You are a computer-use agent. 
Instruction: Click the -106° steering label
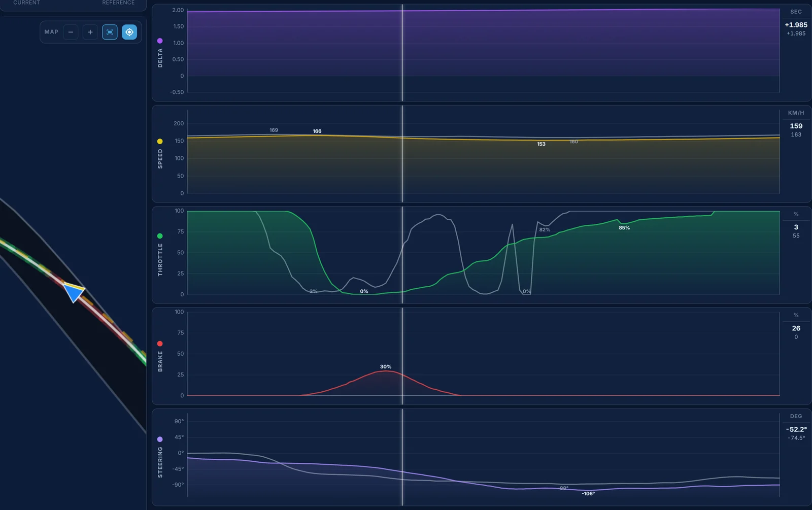click(588, 493)
